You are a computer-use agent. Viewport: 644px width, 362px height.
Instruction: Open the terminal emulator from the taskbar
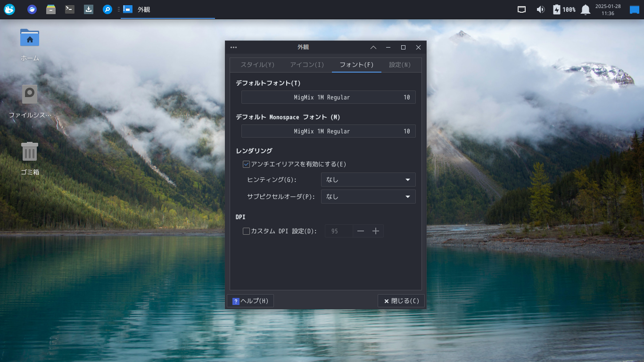pyautogui.click(x=69, y=9)
